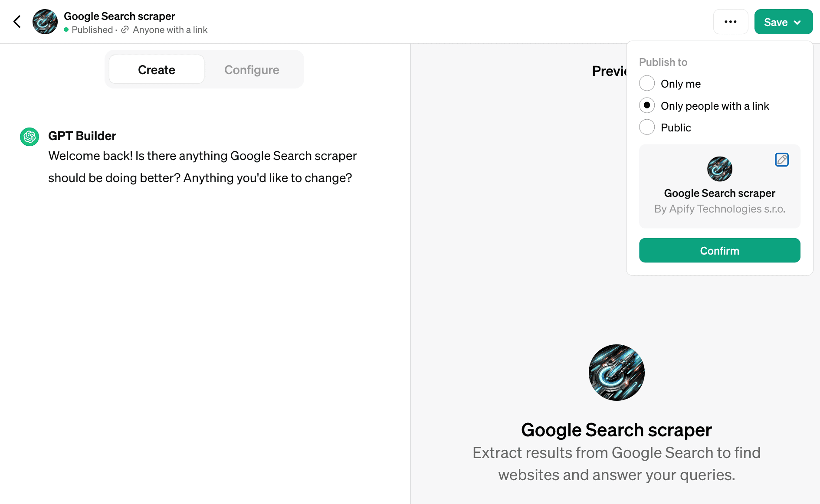Viewport: 820px width, 504px height.
Task: Open the more options ellipsis menu
Action: click(x=731, y=21)
